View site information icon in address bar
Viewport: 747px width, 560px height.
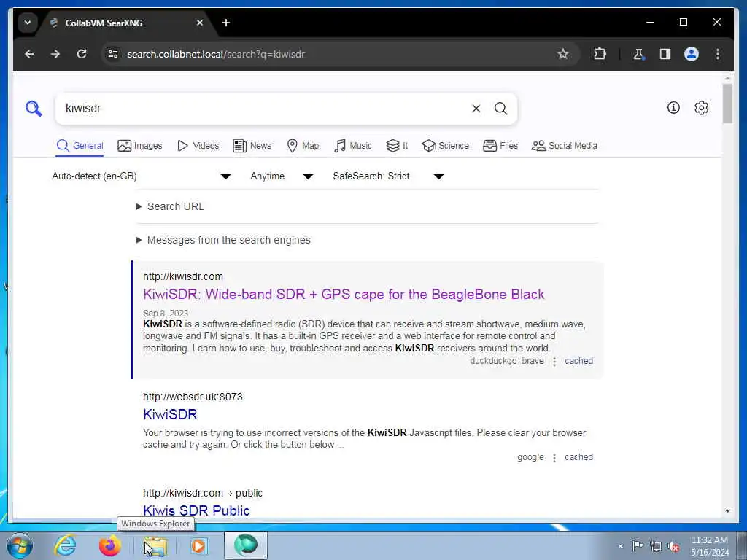(x=113, y=54)
